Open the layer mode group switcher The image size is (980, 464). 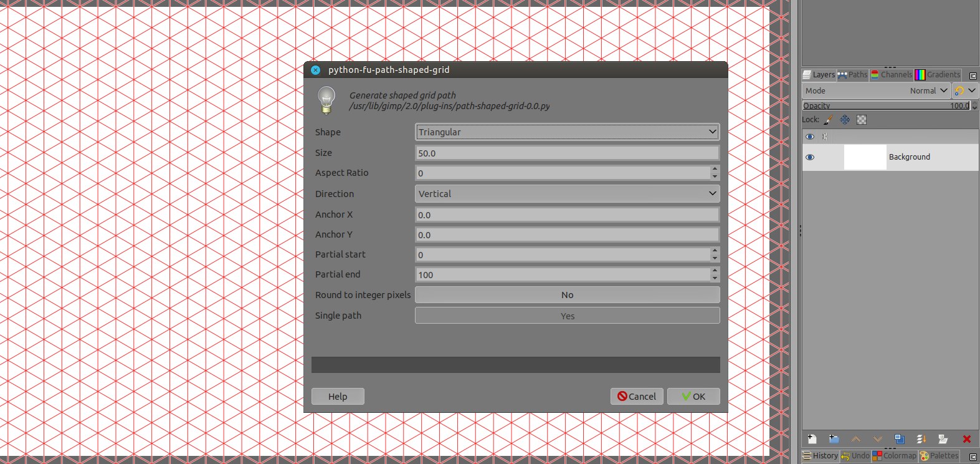[965, 90]
